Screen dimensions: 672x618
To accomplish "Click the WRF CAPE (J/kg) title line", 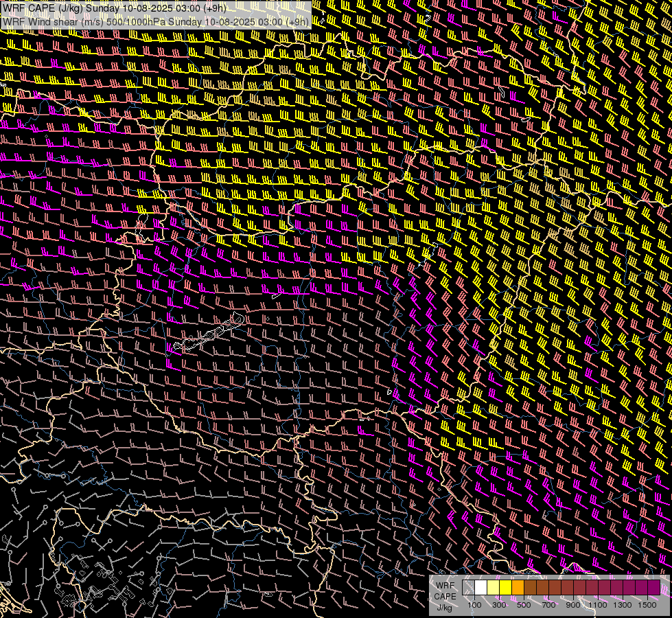I will pyautogui.click(x=115, y=8).
